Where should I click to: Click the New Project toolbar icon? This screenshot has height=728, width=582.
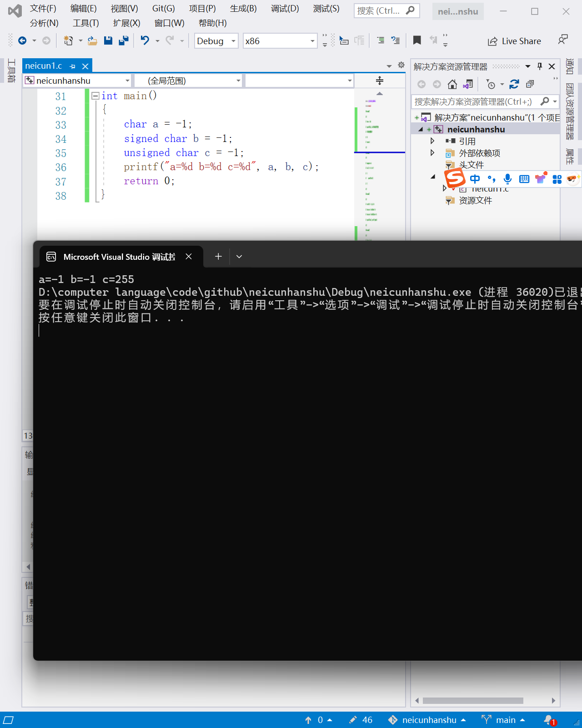68,41
